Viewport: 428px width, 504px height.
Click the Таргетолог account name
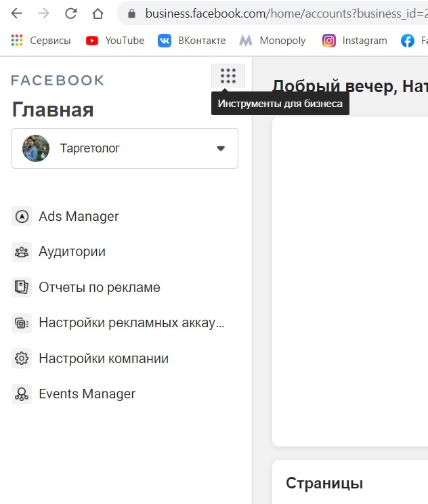tap(89, 148)
